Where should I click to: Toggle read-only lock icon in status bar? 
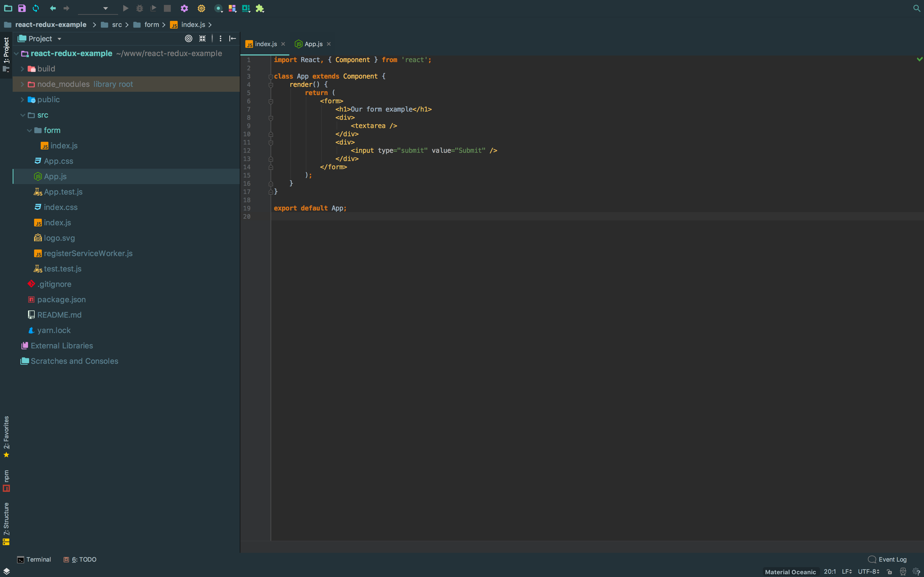pos(890,572)
